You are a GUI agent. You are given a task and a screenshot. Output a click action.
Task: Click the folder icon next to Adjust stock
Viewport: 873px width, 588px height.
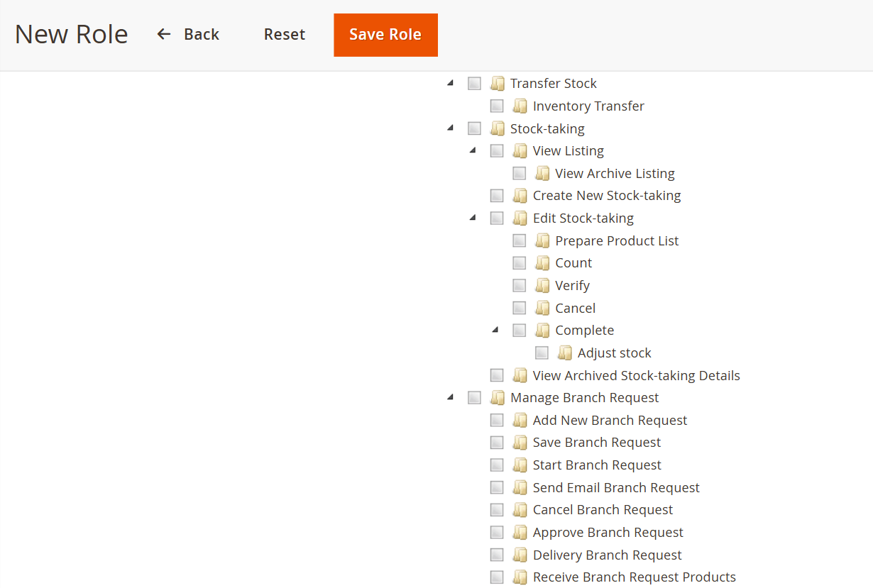565,353
